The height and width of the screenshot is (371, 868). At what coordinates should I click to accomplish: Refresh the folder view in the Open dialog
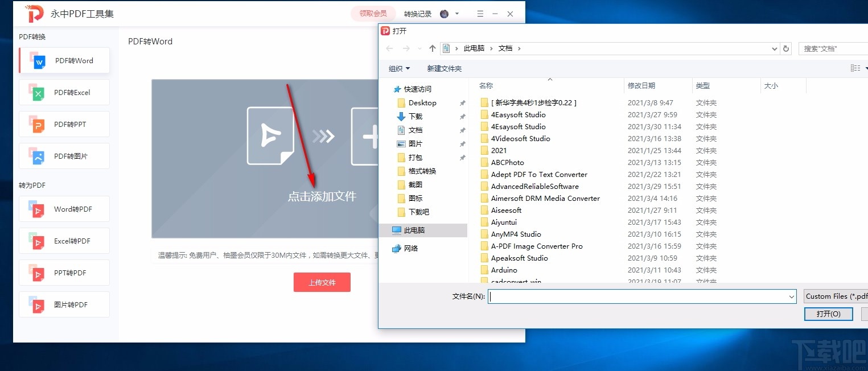pyautogui.click(x=786, y=48)
